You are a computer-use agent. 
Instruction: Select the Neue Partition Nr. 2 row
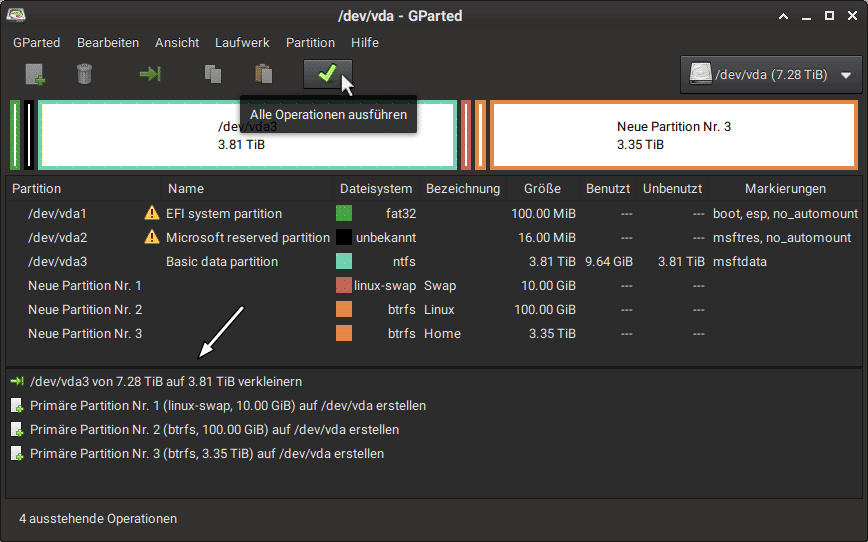click(434, 309)
